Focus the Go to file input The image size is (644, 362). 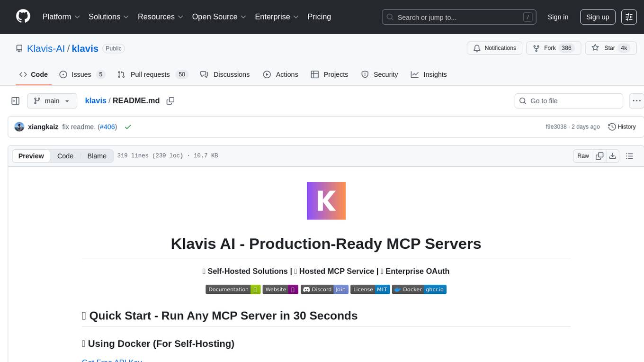569,101
